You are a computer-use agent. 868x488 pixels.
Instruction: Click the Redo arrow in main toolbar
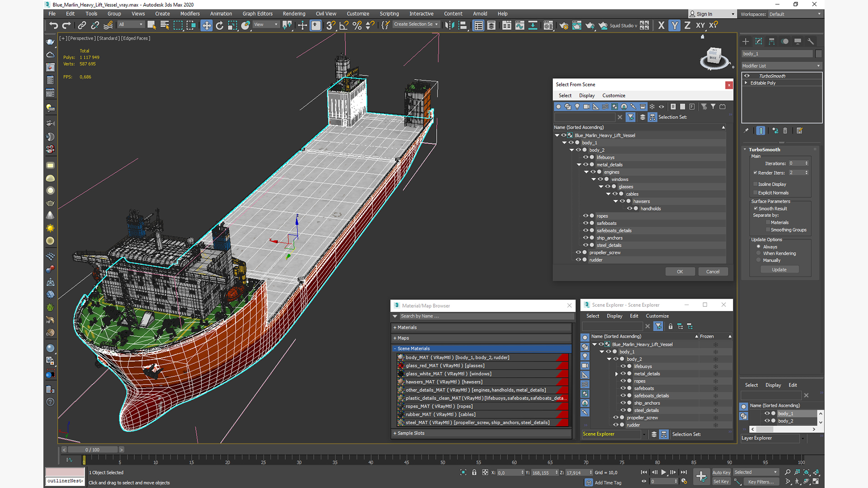(66, 25)
